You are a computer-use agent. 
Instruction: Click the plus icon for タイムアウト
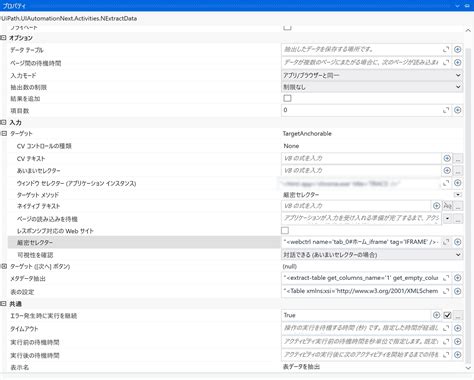[457, 328]
